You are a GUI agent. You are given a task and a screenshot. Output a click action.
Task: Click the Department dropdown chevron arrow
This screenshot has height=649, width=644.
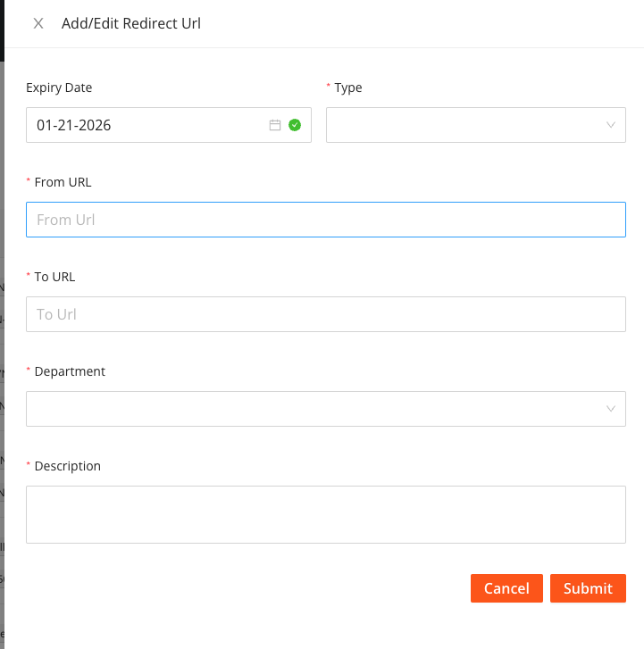[610, 409]
